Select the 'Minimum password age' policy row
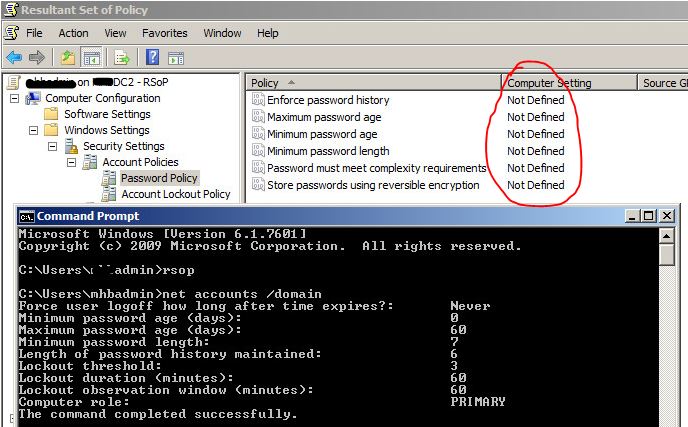The image size is (688, 427). tap(322, 134)
